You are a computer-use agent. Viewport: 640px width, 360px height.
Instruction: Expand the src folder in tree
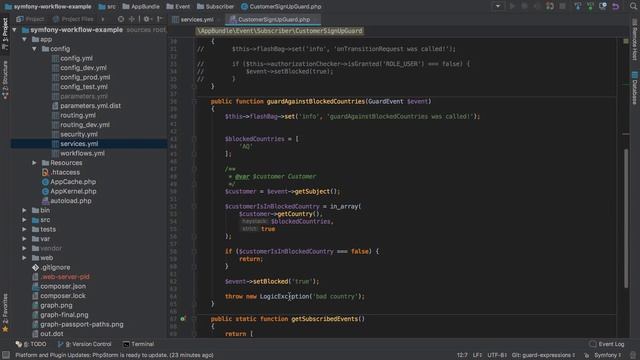click(x=24, y=220)
